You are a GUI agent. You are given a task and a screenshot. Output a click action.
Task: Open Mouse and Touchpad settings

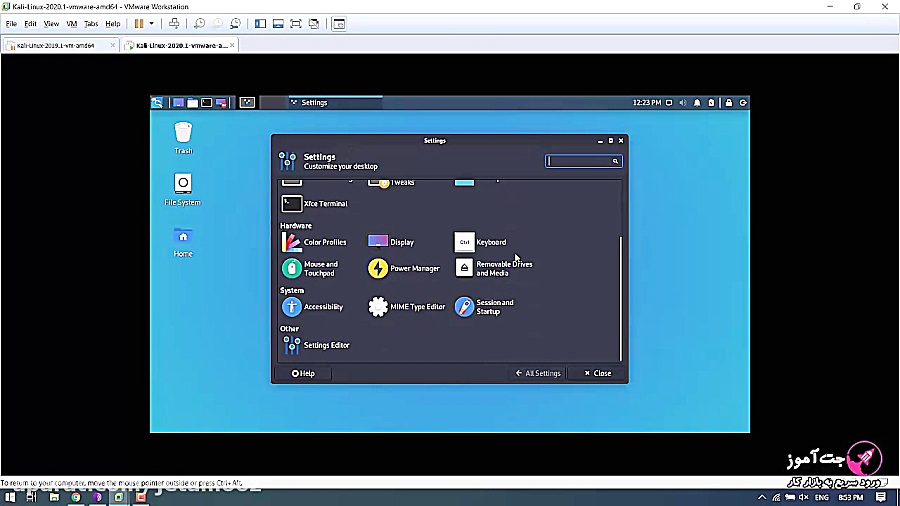(x=310, y=268)
